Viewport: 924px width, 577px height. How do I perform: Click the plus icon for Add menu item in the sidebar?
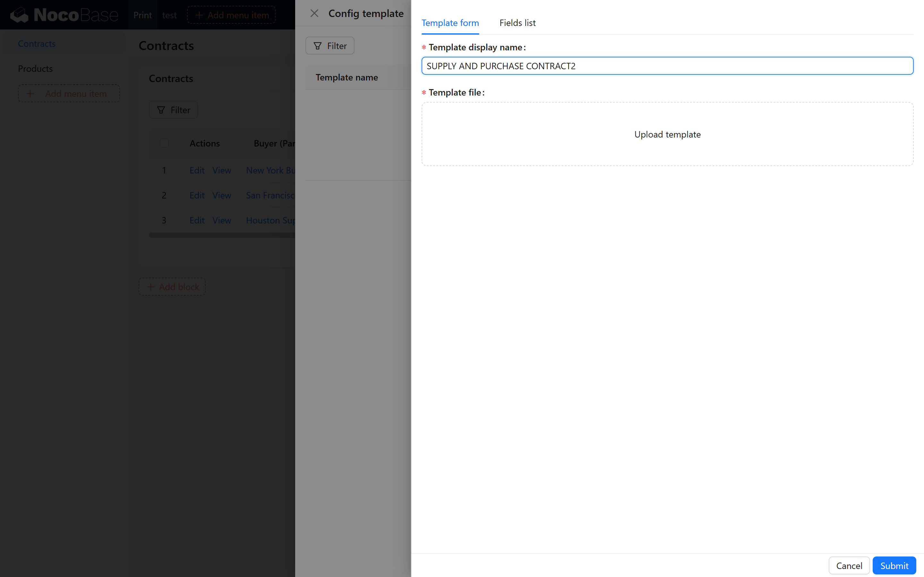[30, 94]
